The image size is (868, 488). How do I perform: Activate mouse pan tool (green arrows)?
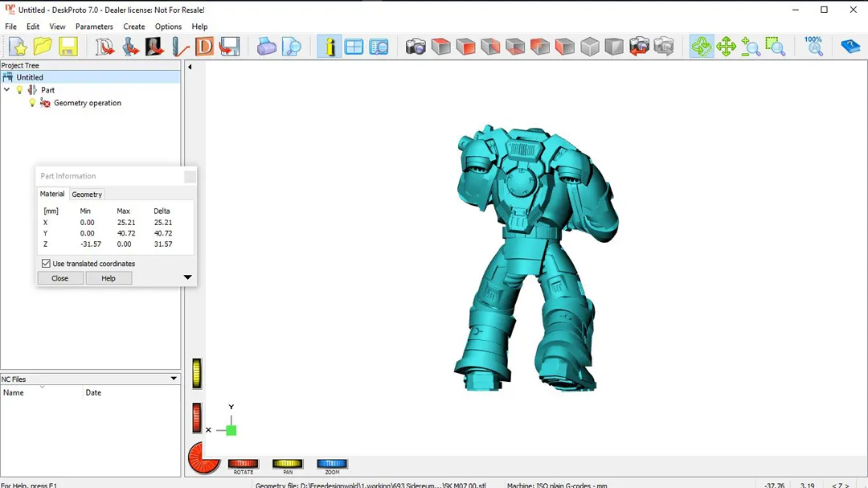click(726, 47)
